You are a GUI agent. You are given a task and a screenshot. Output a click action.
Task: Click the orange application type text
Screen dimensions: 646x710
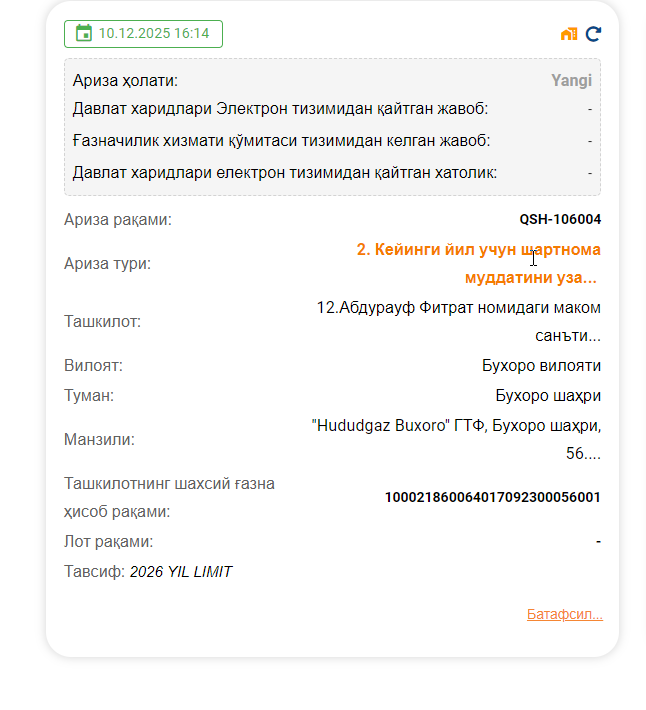[478, 263]
